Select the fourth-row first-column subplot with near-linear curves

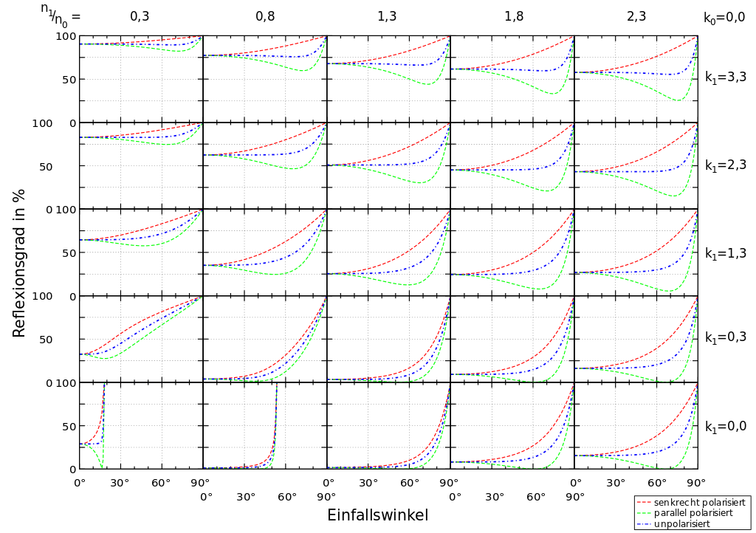(x=141, y=339)
